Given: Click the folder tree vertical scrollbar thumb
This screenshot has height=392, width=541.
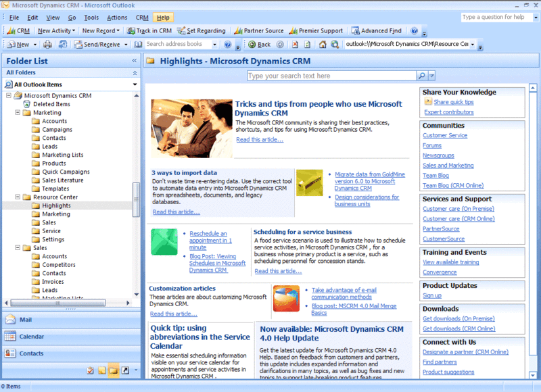Looking at the screenshot, I should [x=136, y=199].
